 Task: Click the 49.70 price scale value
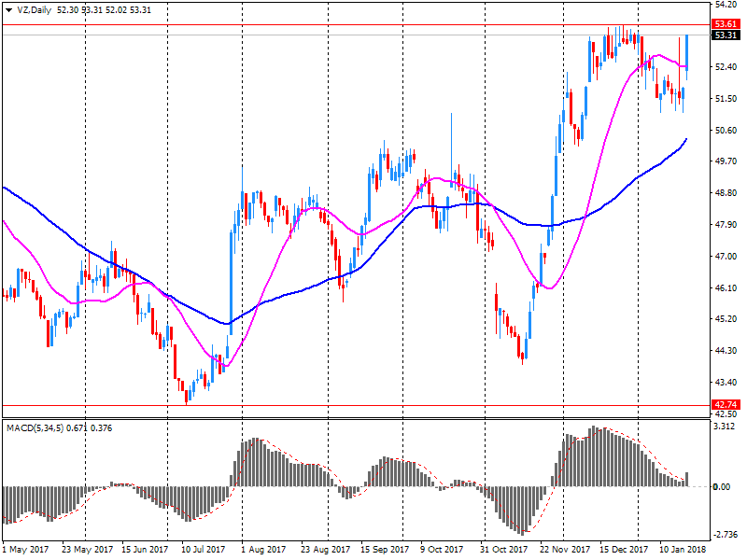click(726, 161)
